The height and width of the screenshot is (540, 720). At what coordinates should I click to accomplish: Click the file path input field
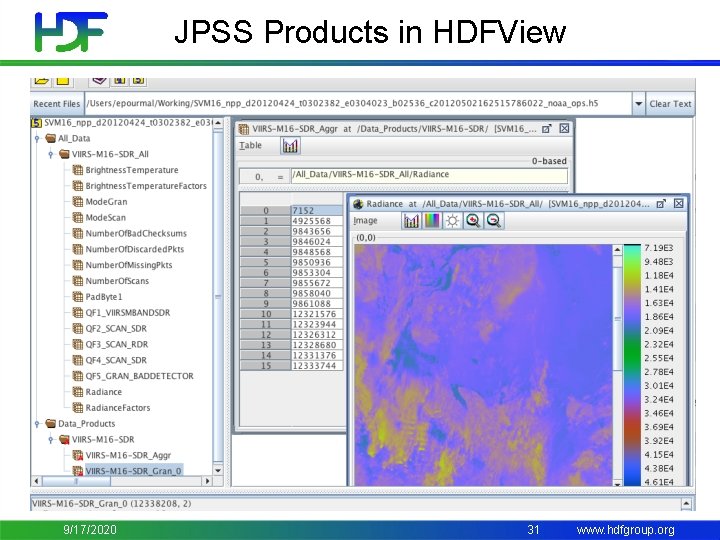click(x=358, y=104)
